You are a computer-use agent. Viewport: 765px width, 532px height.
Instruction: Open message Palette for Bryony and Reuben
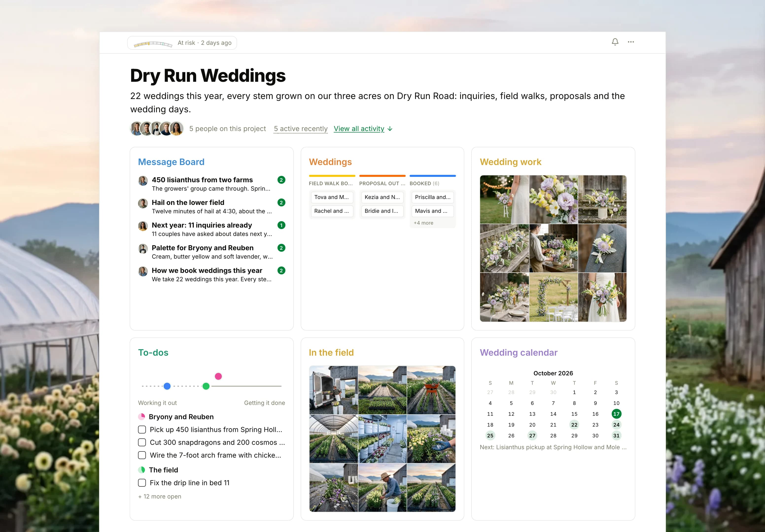[211, 252]
